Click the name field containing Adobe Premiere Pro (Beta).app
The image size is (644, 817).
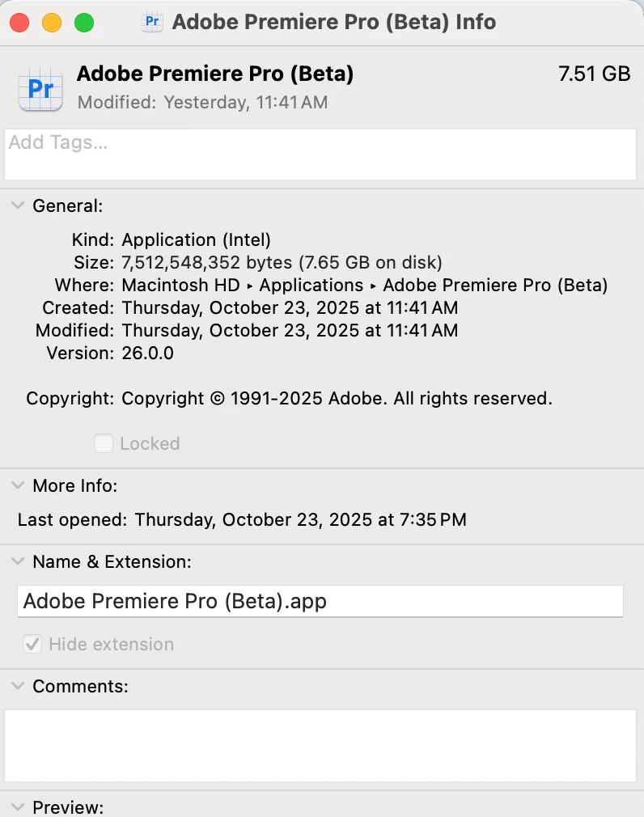[x=320, y=601]
